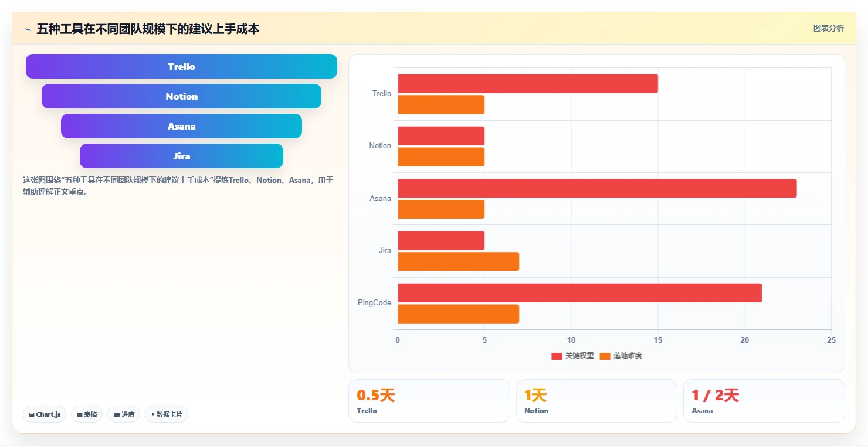
Task: Click the main title 五种工具在不同团队规模下的建议上手成本
Action: (148, 29)
